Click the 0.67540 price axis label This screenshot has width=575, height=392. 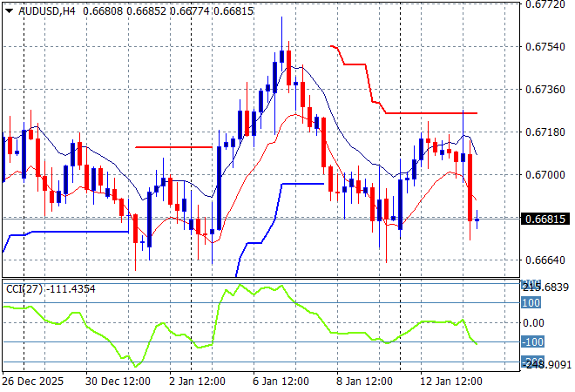545,46
